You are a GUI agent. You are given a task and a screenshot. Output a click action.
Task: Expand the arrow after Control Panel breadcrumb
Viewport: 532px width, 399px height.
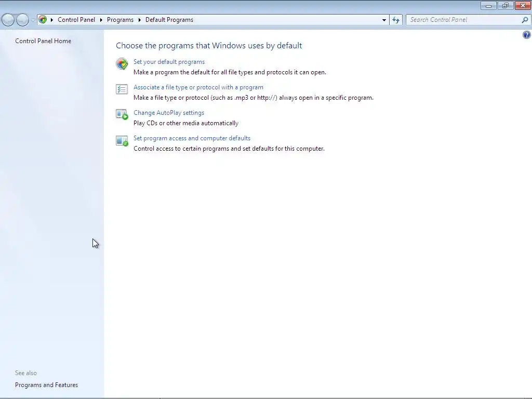[101, 20]
